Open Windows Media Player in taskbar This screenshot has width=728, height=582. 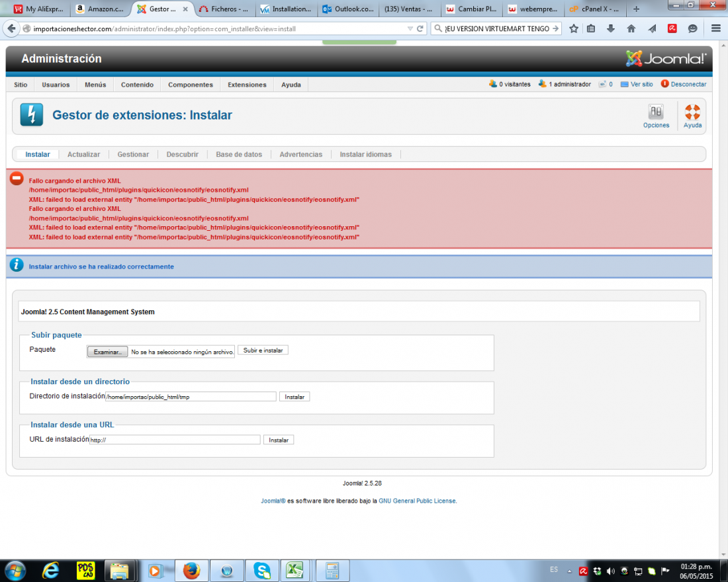(155, 570)
